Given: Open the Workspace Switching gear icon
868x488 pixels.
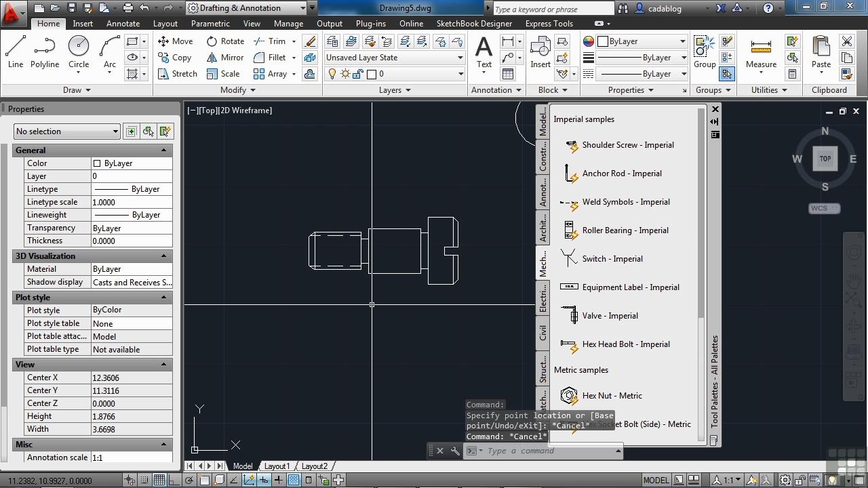Looking at the screenshot, I should click(784, 481).
